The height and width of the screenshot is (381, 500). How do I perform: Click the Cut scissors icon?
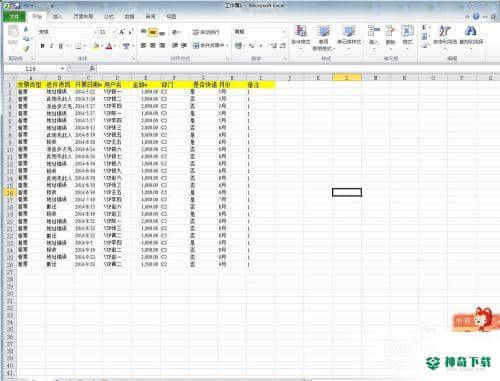pyautogui.click(x=26, y=30)
